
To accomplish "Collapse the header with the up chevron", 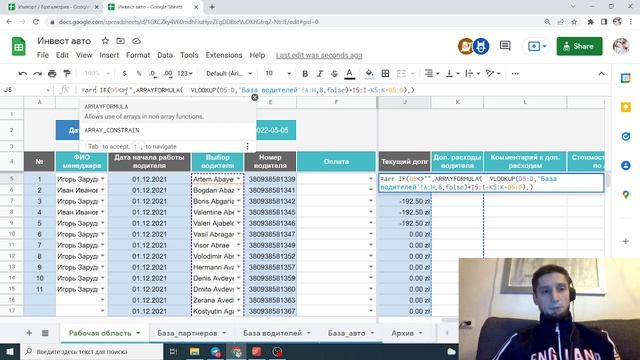I will point(601,74).
